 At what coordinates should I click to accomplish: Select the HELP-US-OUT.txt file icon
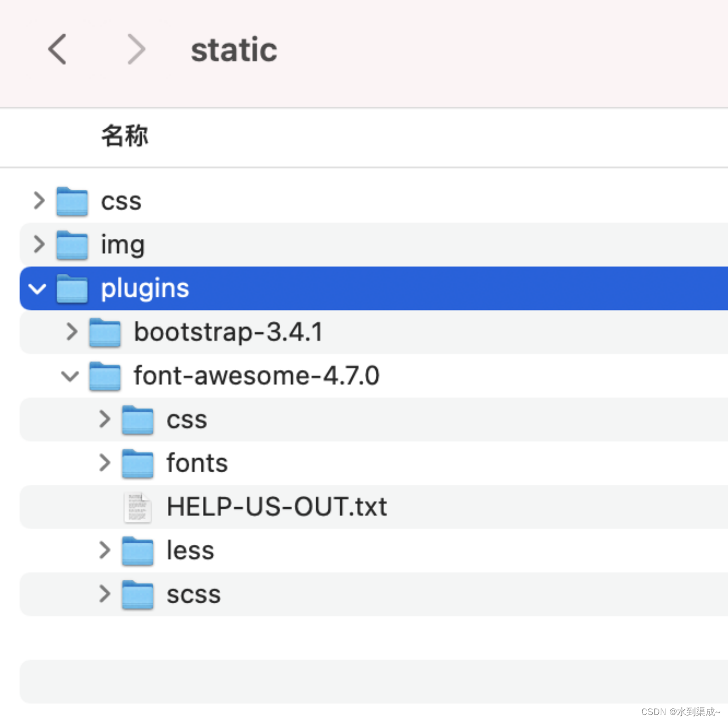click(x=138, y=507)
